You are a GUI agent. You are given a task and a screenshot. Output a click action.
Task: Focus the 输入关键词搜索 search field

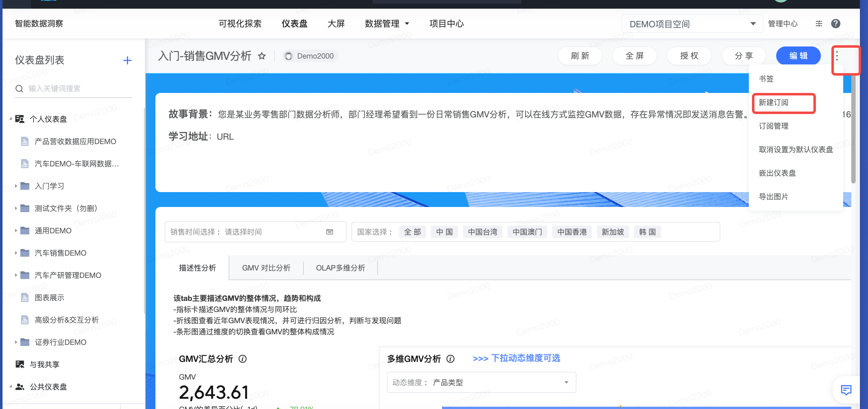(74, 89)
